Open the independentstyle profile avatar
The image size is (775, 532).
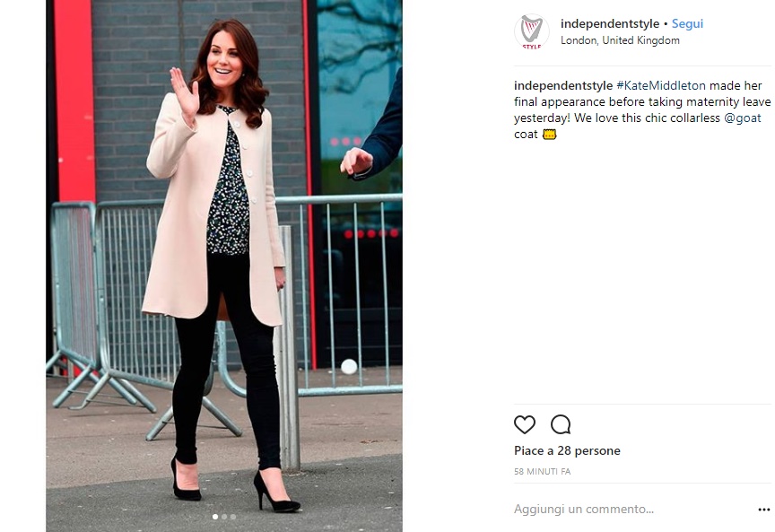click(532, 31)
